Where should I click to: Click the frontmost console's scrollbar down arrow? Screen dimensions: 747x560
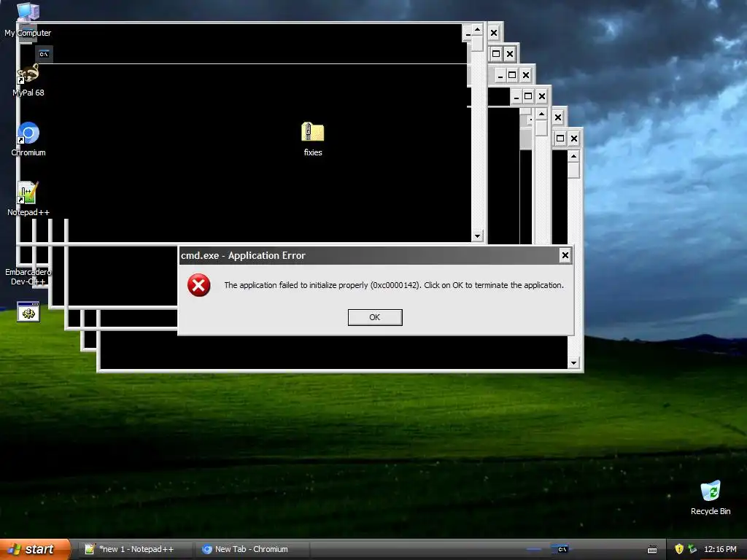coord(477,236)
